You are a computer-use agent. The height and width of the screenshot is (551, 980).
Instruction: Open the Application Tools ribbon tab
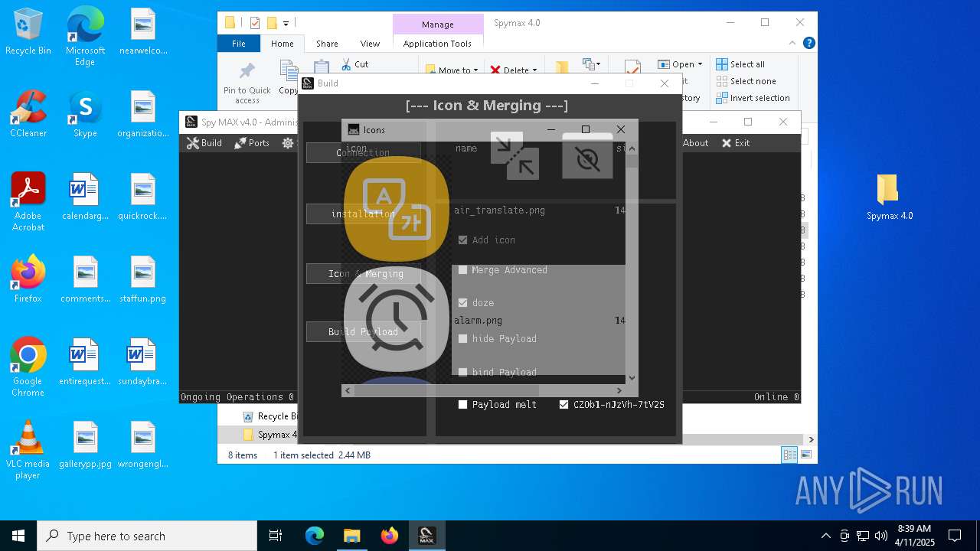[437, 44]
